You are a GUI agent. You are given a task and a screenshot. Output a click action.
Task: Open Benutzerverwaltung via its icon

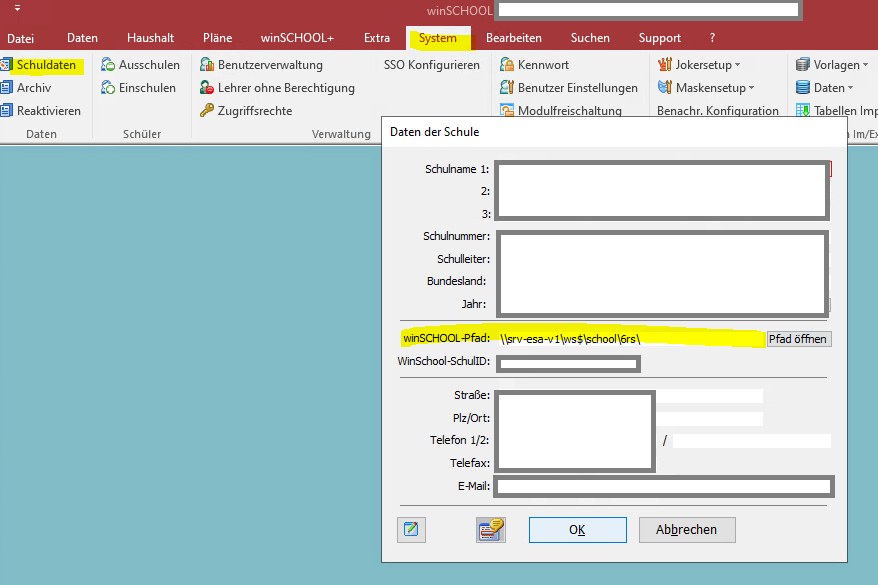tap(207, 64)
